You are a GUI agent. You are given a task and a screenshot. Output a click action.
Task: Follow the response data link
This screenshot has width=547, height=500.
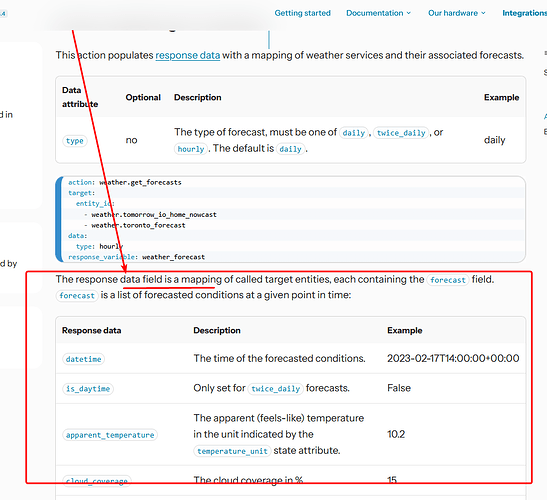coord(188,55)
